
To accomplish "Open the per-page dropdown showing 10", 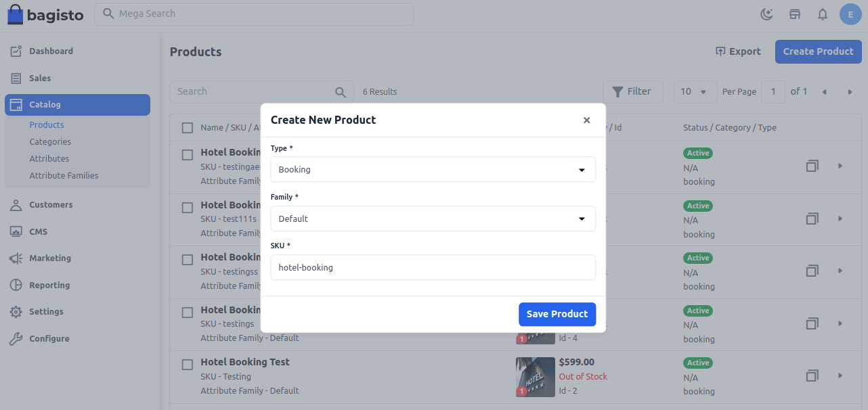I will point(695,91).
